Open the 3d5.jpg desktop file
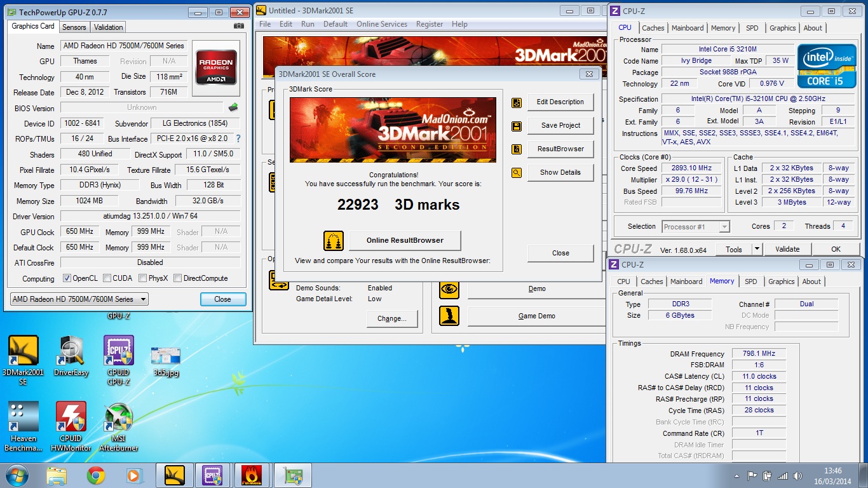The width and height of the screenshot is (868, 488). coord(165,361)
